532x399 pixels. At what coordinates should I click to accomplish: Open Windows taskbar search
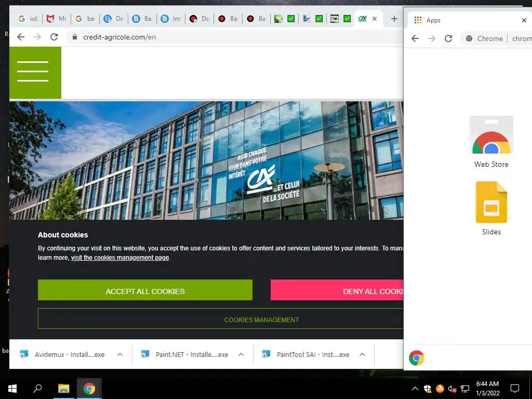pos(37,389)
